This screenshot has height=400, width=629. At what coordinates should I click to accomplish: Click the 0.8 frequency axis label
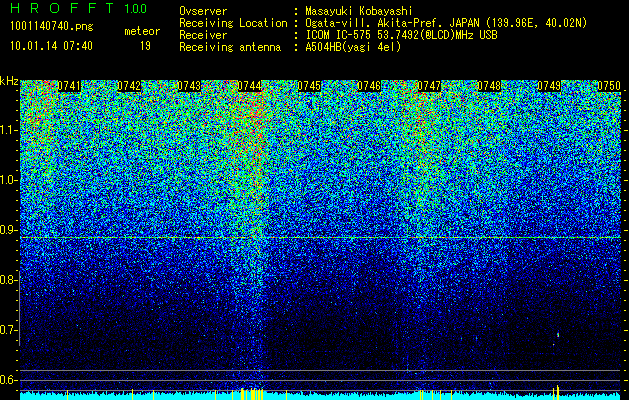click(x=8, y=280)
